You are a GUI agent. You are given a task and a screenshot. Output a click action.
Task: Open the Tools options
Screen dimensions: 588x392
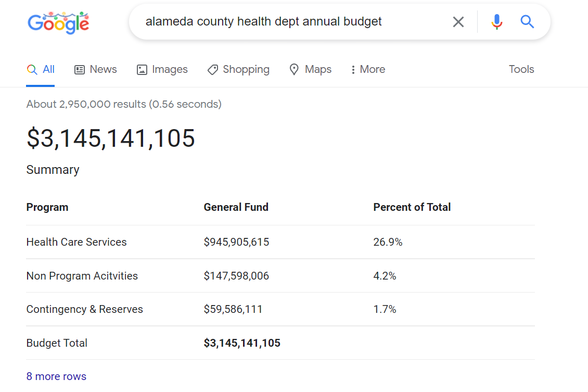coord(521,69)
